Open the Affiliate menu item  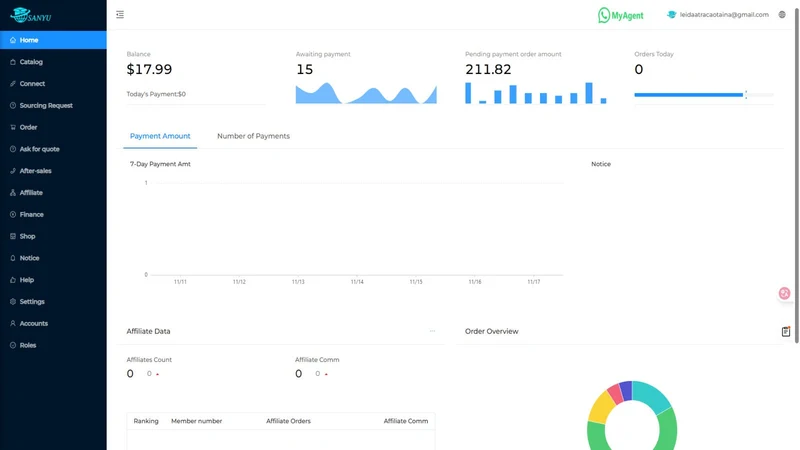point(53,193)
